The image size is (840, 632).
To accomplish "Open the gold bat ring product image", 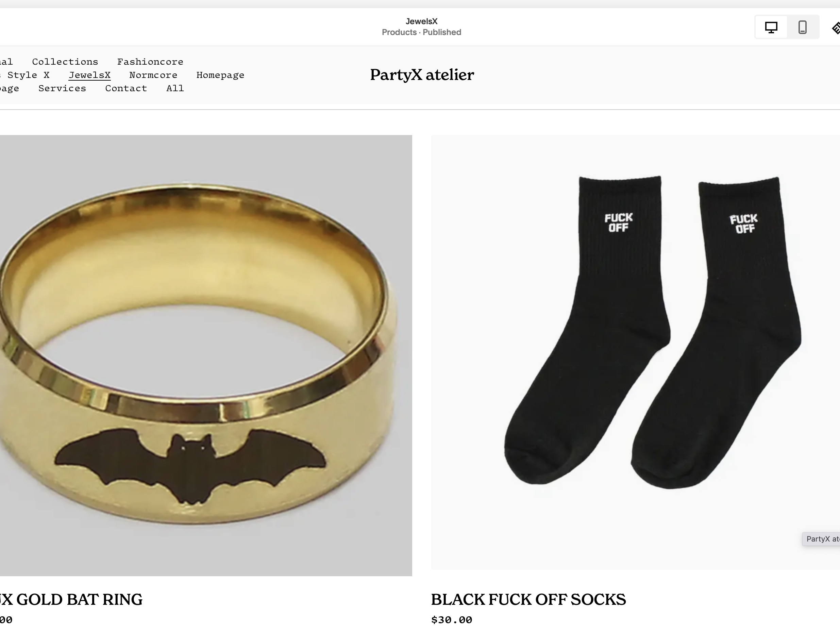I will pyautogui.click(x=206, y=355).
